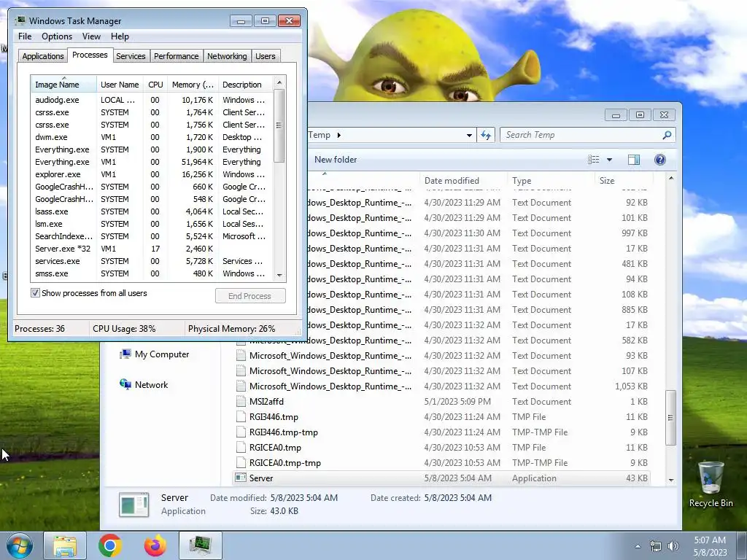The width and height of the screenshot is (747, 560).
Task: Select the explorer.exe process row
Action: 152,174
